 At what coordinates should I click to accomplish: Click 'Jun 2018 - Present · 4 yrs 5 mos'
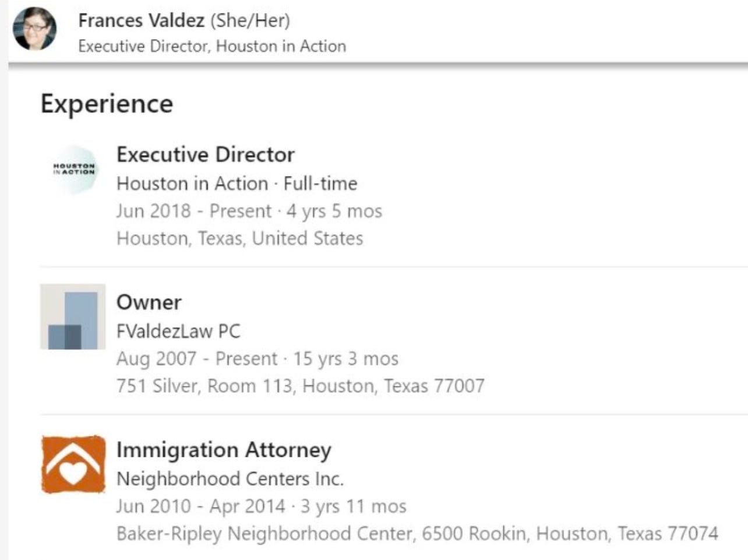[249, 211]
